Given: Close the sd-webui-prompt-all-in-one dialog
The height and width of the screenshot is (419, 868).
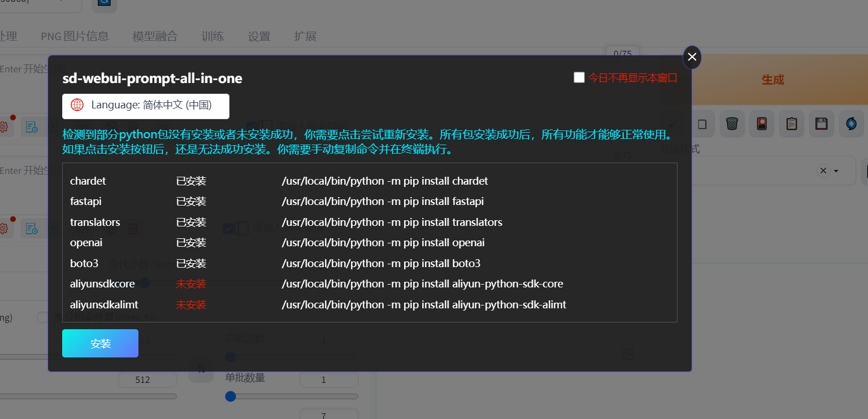Looking at the screenshot, I should click(692, 57).
